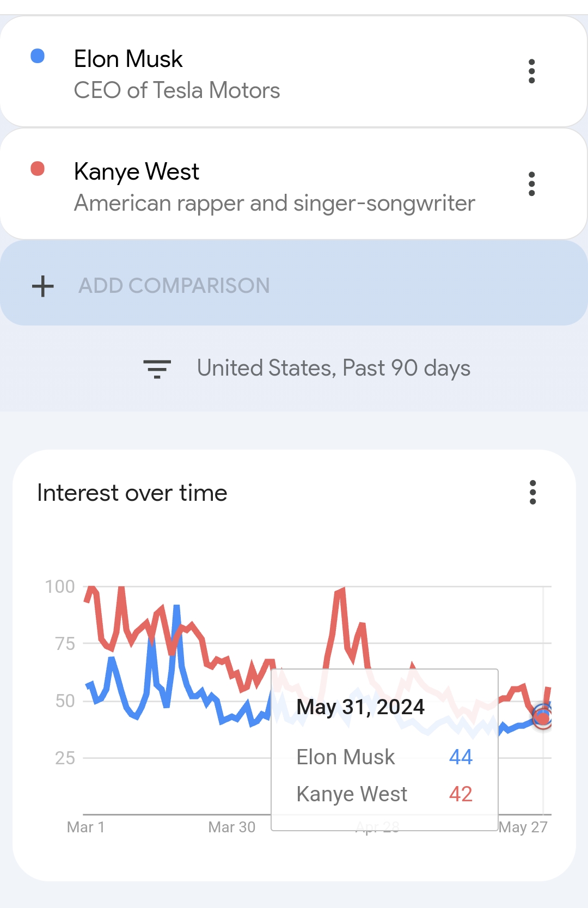Open Interest over time chart options
Screen dimensions: 588x908
(533, 493)
